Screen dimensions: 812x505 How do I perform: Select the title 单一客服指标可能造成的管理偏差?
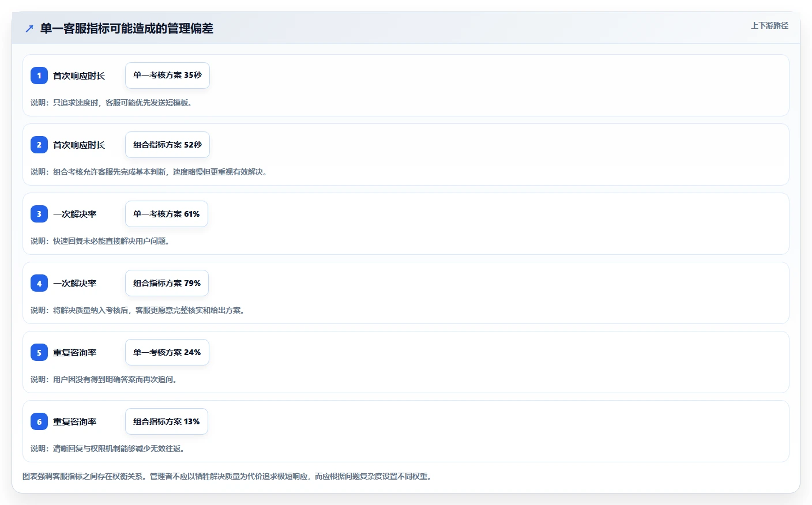(x=127, y=28)
